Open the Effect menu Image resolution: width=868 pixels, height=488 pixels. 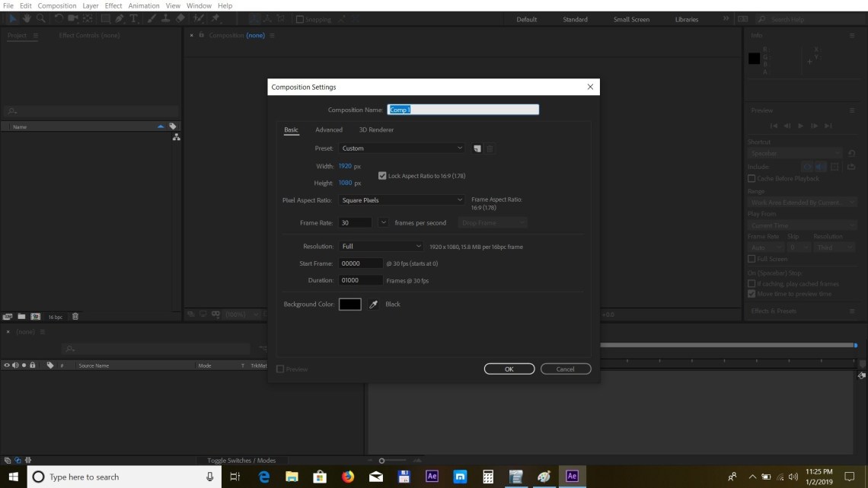point(113,5)
